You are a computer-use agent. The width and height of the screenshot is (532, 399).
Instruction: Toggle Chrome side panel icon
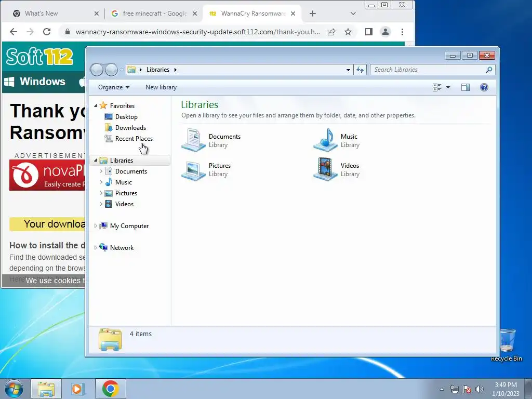(x=369, y=32)
